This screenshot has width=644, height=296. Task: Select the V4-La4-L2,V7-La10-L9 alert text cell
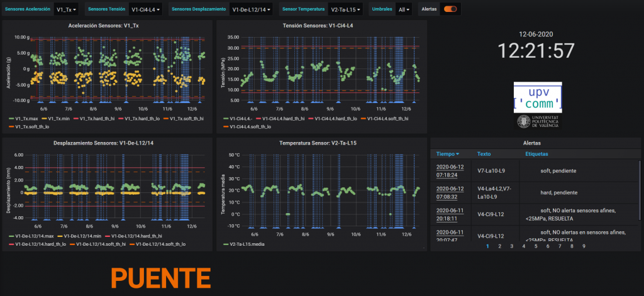pos(494,192)
